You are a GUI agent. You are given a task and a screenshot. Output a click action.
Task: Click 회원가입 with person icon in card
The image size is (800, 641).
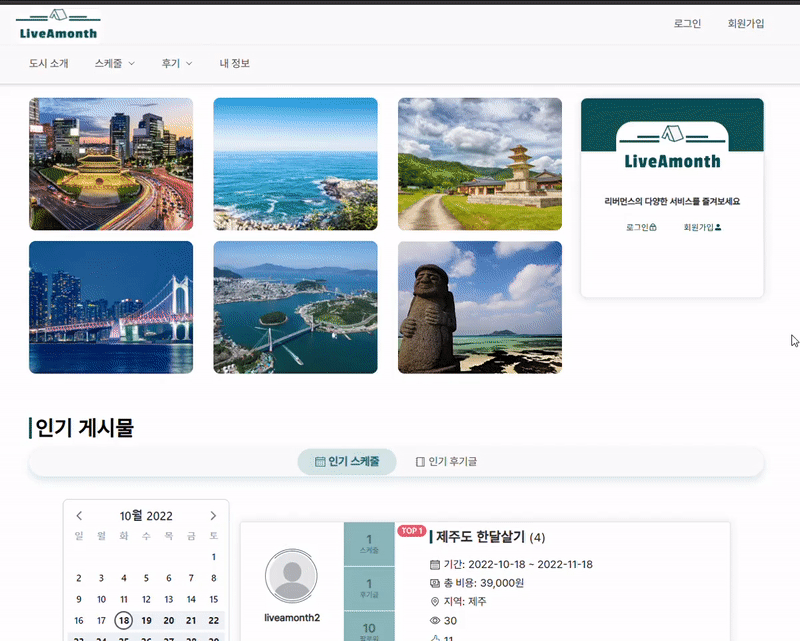[x=703, y=227]
